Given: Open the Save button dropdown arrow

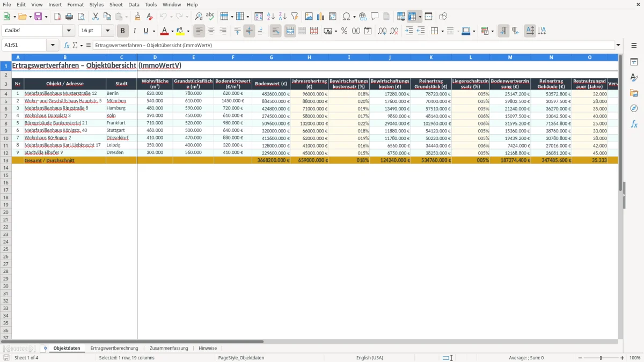Looking at the screenshot, I should 46,17.
